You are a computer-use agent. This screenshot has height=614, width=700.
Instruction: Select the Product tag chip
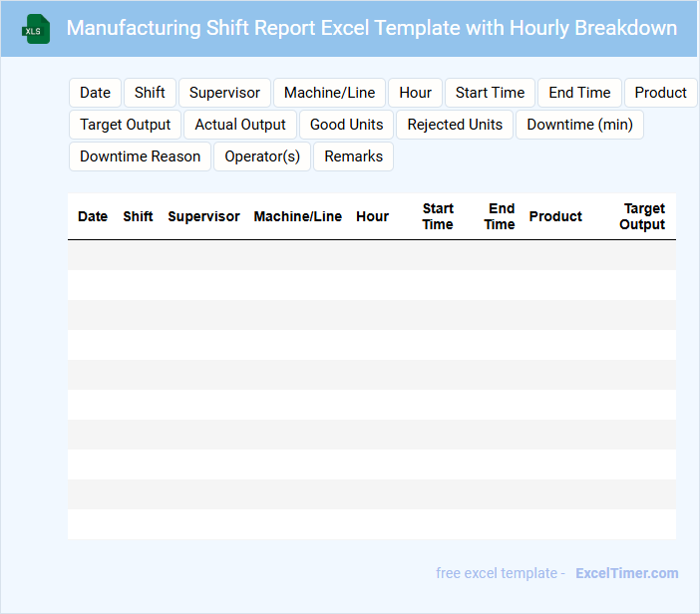660,93
